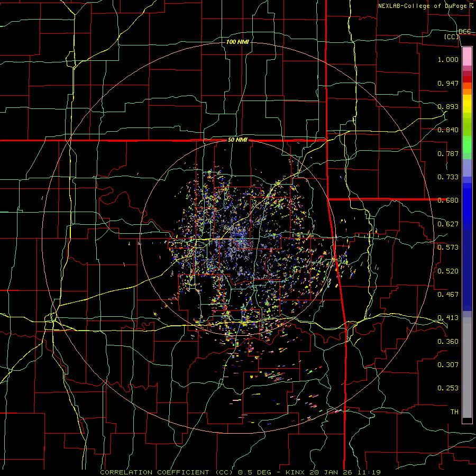Select the 0.893 scale value

point(448,106)
